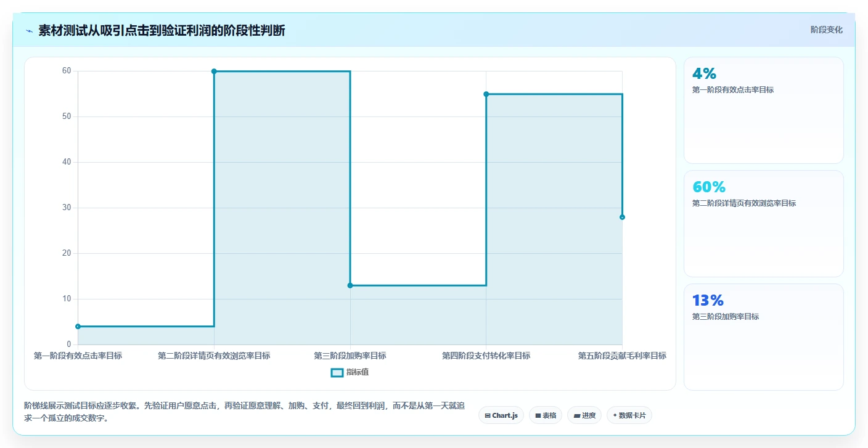Click the data point at value 60
Screen dimensions: 868x448
pyautogui.click(x=214, y=71)
